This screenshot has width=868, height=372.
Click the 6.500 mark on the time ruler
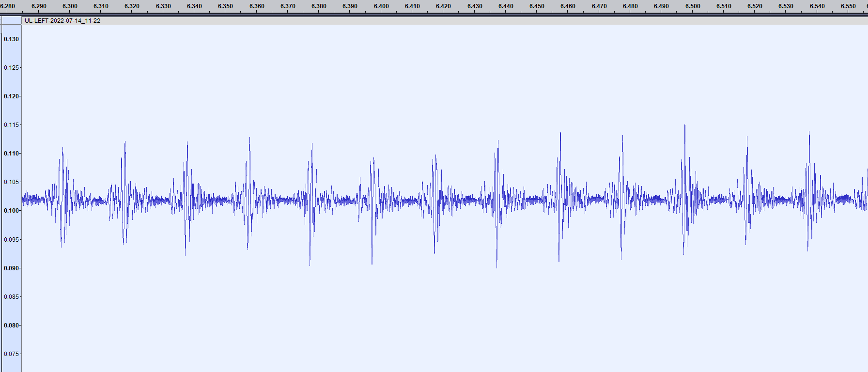(693, 6)
